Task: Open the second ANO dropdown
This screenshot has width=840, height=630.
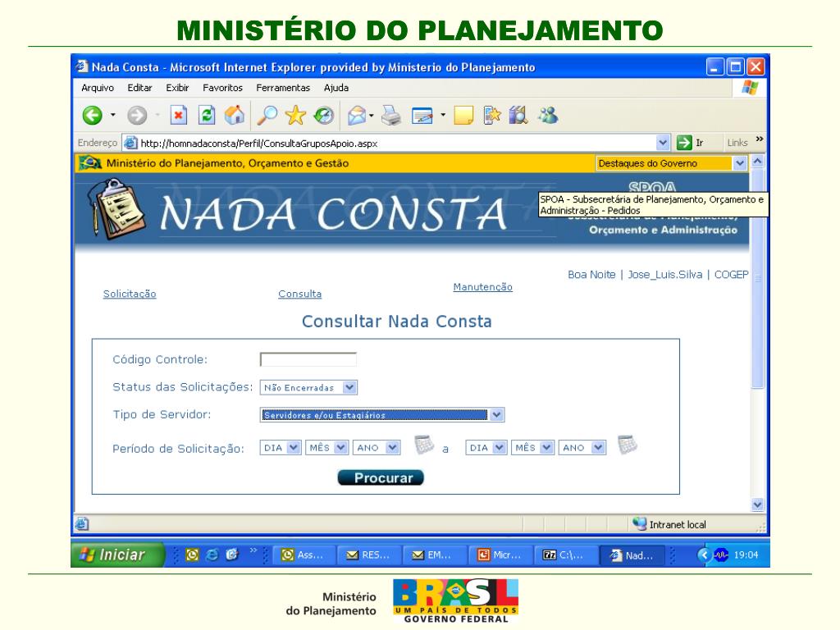Action: [598, 447]
